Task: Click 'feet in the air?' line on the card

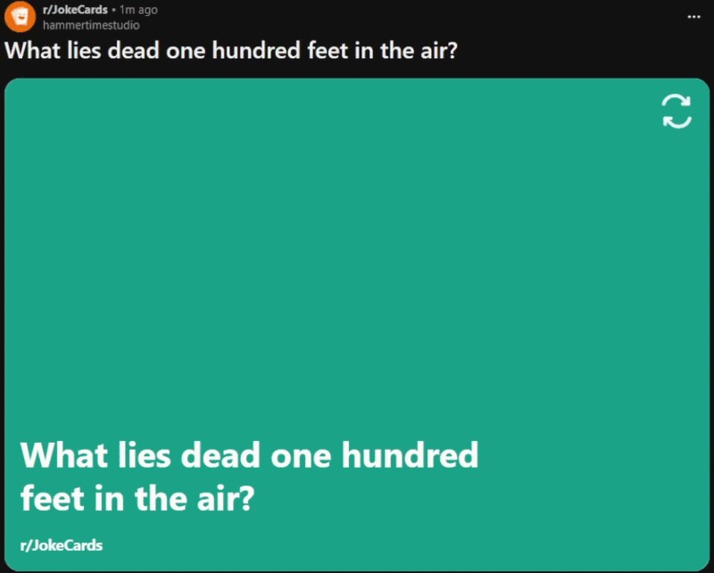Action: point(137,498)
